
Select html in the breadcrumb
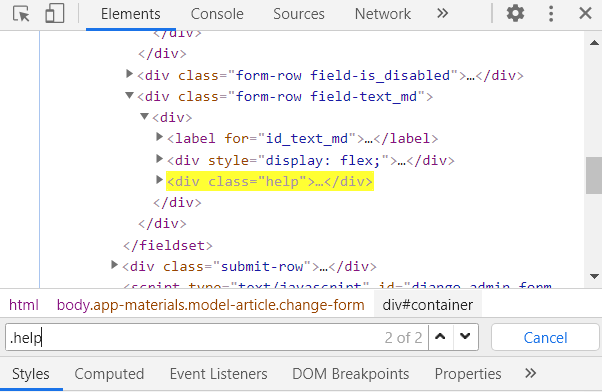tap(24, 305)
